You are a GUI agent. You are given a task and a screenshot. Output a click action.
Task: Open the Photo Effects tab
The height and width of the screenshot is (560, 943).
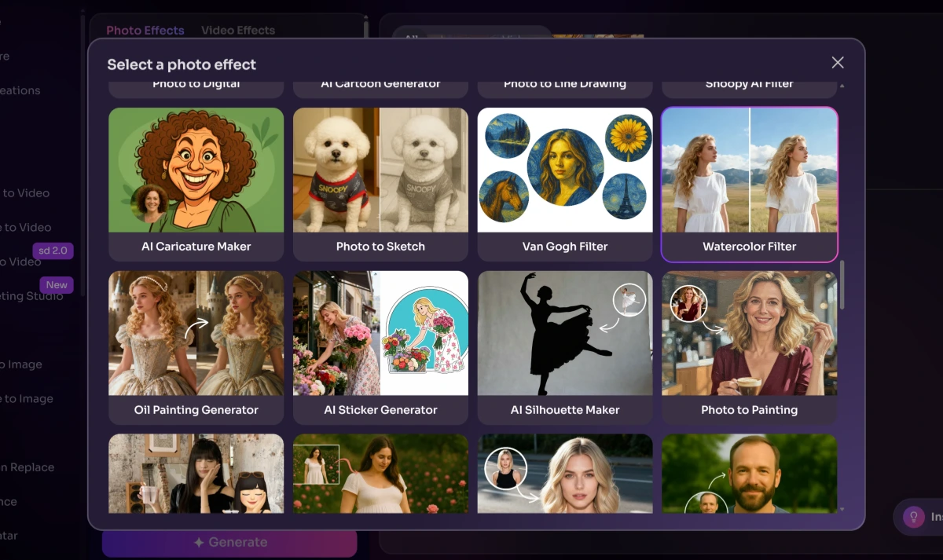[x=145, y=31]
